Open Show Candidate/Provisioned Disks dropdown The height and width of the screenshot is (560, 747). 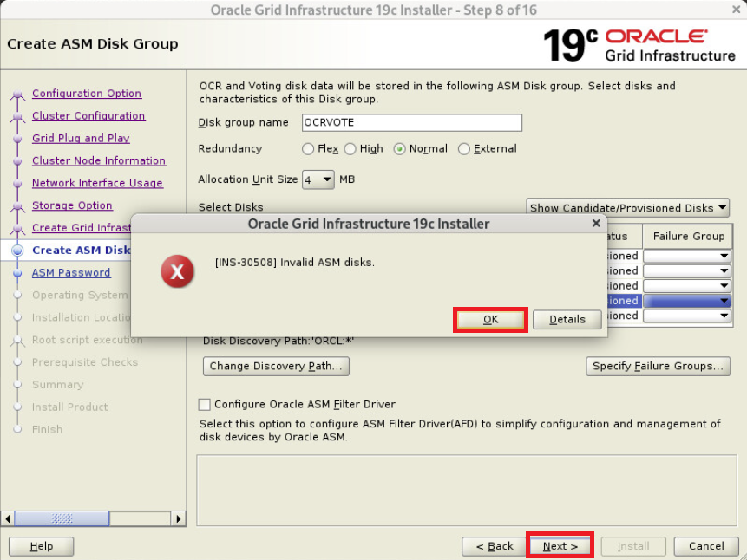tap(627, 208)
